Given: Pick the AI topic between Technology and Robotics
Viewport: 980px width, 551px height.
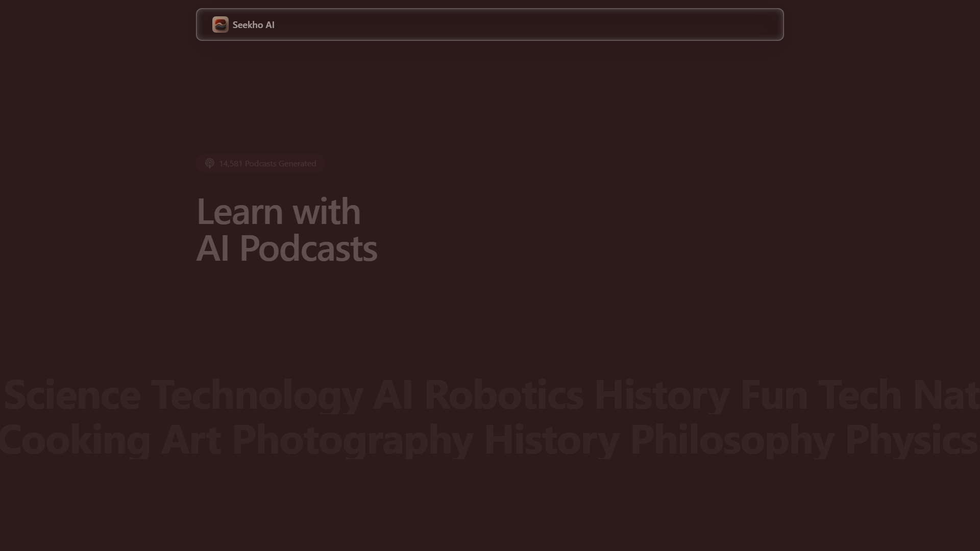Looking at the screenshot, I should (x=393, y=394).
